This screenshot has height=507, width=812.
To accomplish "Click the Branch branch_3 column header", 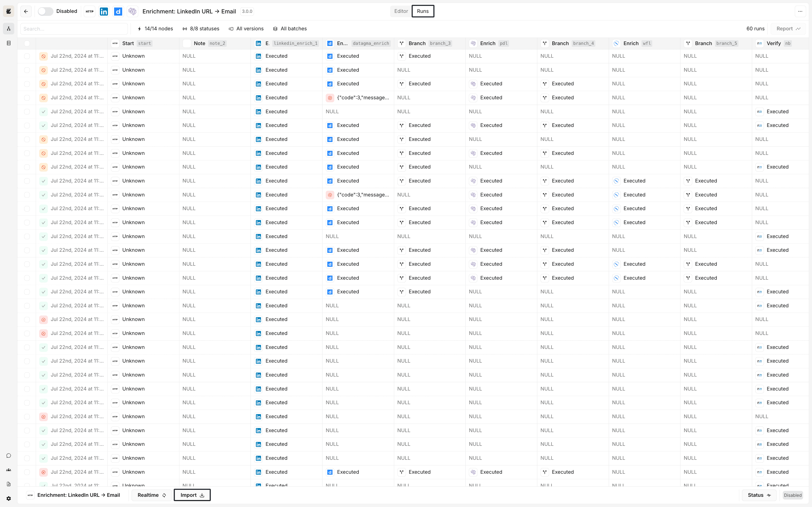I will [x=430, y=43].
